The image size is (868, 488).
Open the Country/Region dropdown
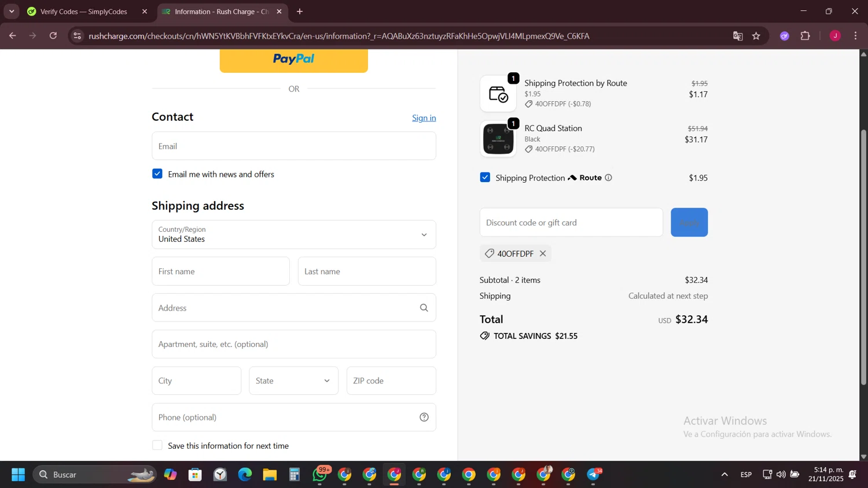click(x=294, y=235)
